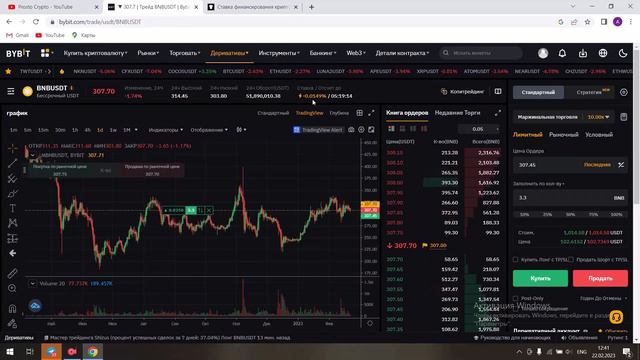Select the crosshair cursor tool
640x360 pixels.
(13, 149)
